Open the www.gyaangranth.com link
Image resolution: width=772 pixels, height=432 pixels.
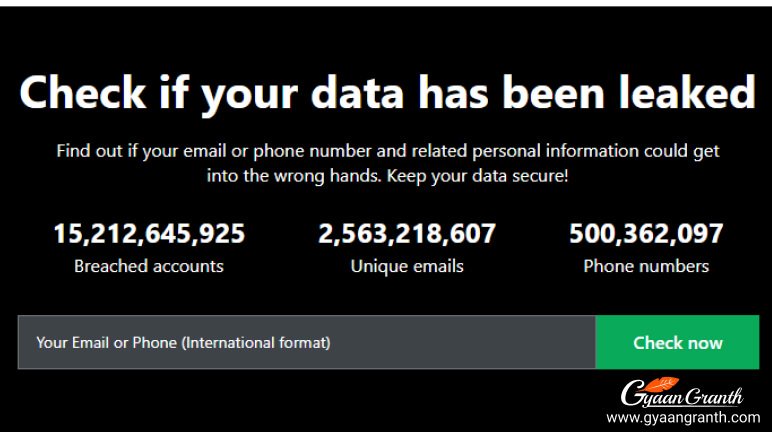(683, 417)
